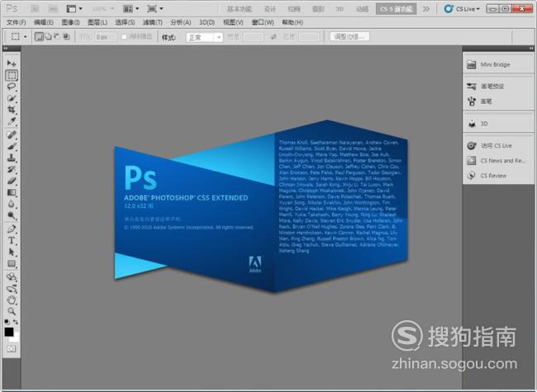Select the History Brush tool
537x392 pixels.
pos(12,169)
